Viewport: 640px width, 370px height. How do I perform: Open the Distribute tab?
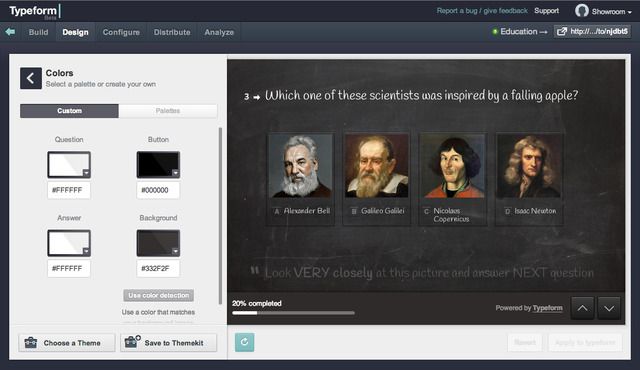pos(172,32)
